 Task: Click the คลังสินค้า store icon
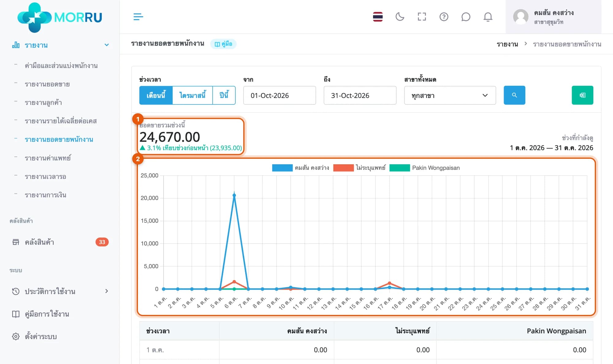tap(16, 242)
